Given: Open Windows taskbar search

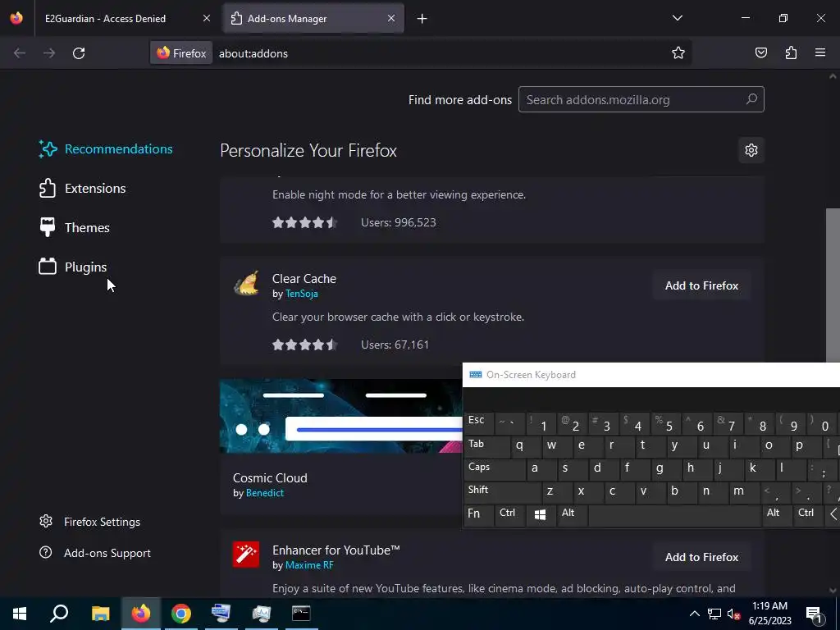Looking at the screenshot, I should click(59, 614).
